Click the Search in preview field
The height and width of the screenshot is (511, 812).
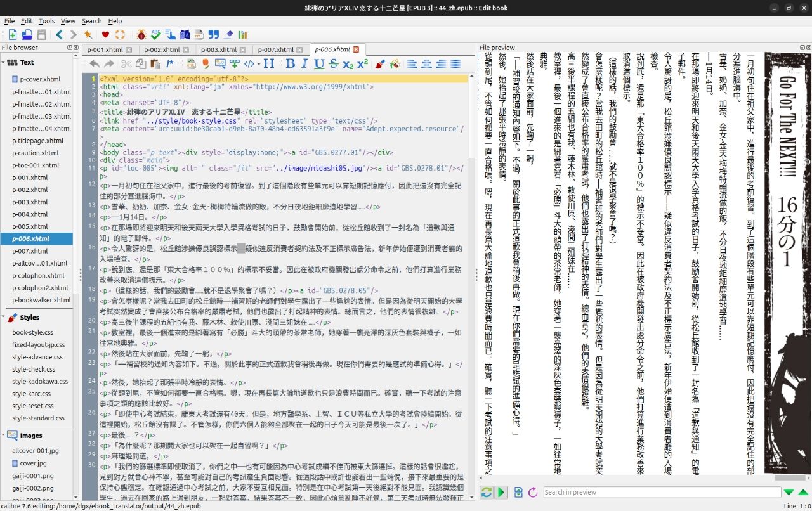tap(661, 492)
